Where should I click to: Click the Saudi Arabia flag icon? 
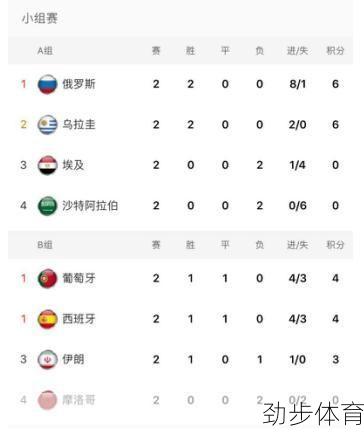click(47, 206)
